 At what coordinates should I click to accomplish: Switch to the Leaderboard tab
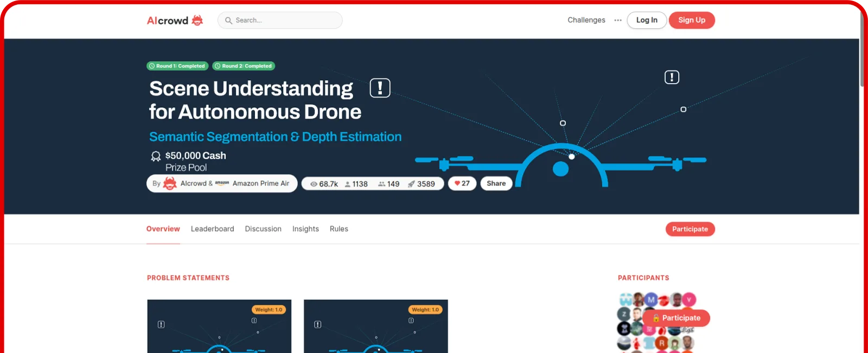[213, 229]
